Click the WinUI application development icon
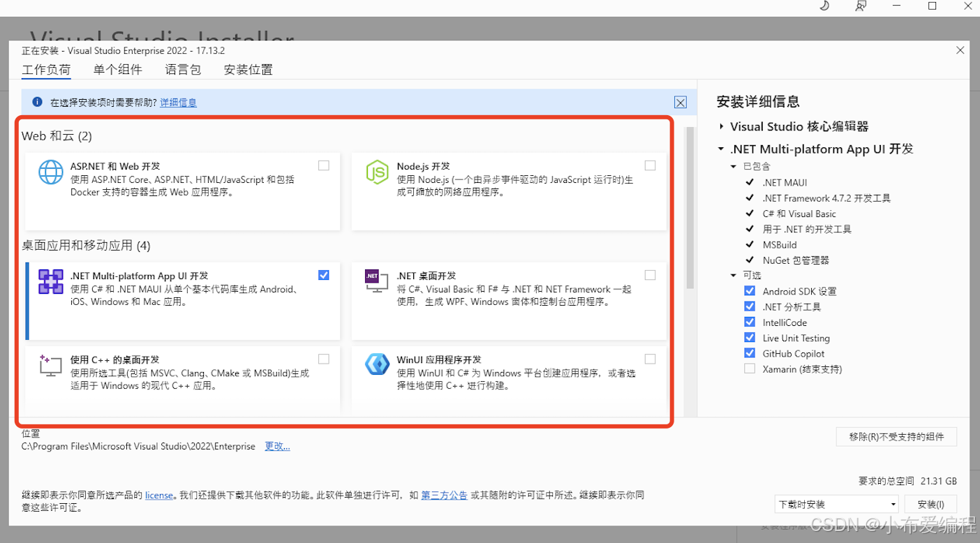Screen dimensions: 980x543 377,364
